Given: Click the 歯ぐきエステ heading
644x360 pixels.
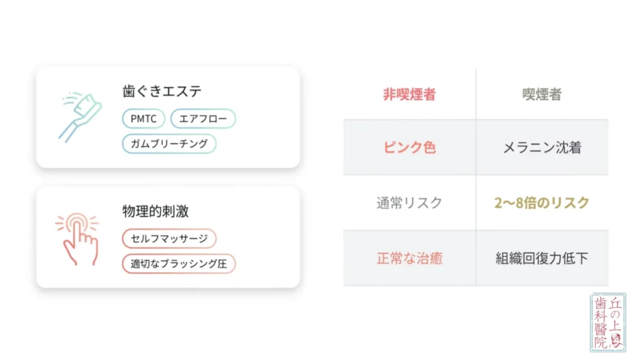Looking at the screenshot, I should pyautogui.click(x=162, y=91).
